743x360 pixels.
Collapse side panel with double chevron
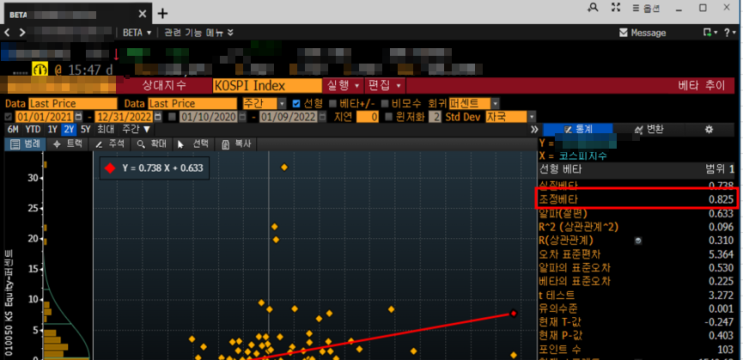tap(535, 129)
